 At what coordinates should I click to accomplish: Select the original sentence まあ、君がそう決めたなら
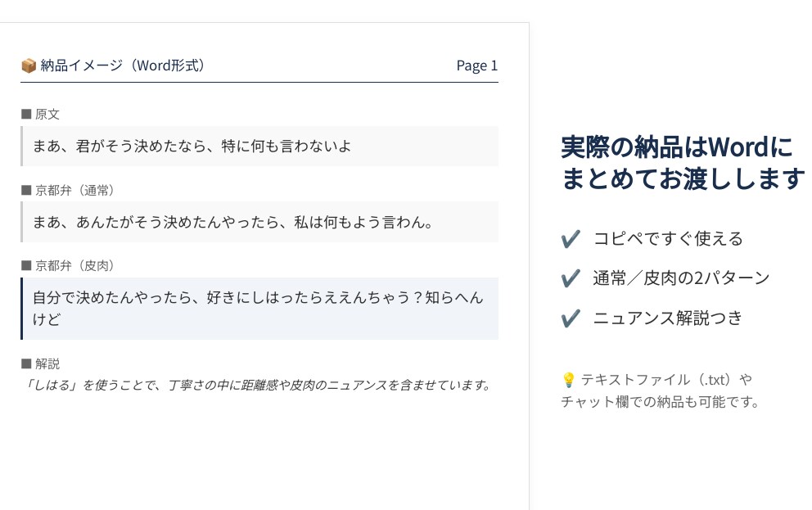tap(192, 146)
